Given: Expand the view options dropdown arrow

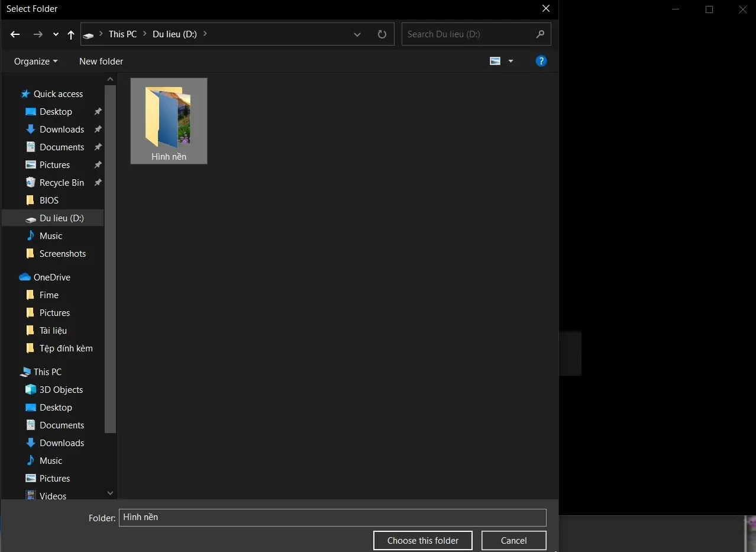Looking at the screenshot, I should [x=511, y=61].
